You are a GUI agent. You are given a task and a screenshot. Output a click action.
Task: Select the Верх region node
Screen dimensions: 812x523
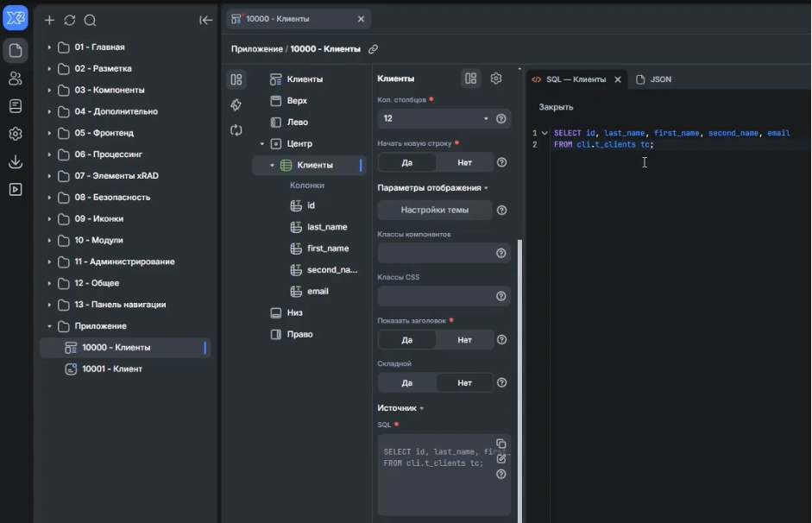[297, 101]
